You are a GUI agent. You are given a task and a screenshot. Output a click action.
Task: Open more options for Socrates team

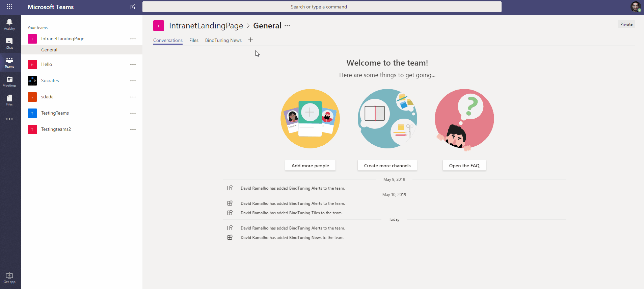tap(133, 81)
